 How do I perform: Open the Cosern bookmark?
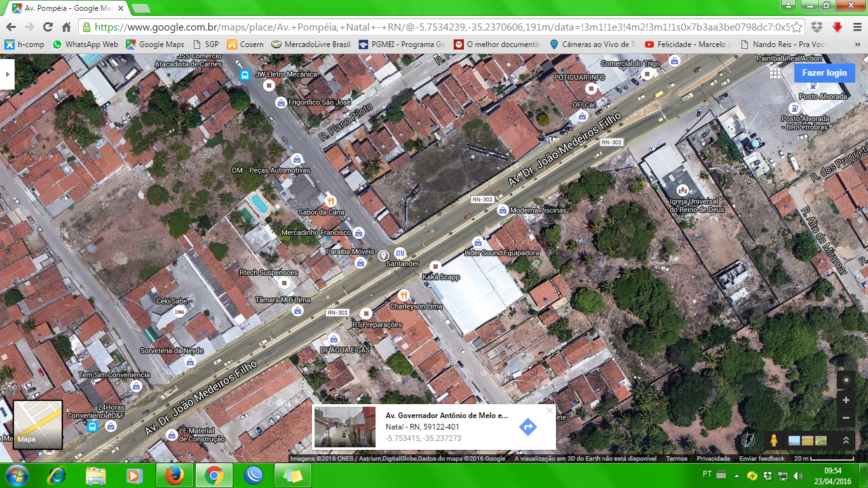click(245, 44)
